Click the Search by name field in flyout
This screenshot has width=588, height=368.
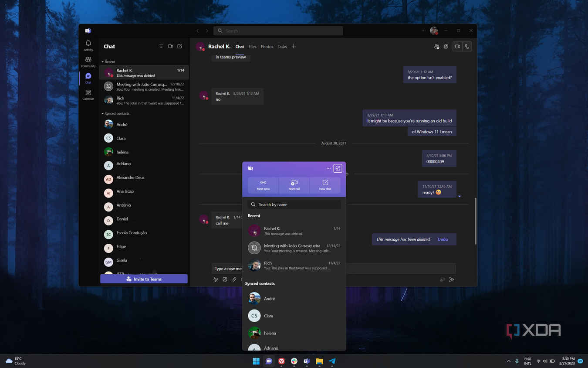coord(294,204)
